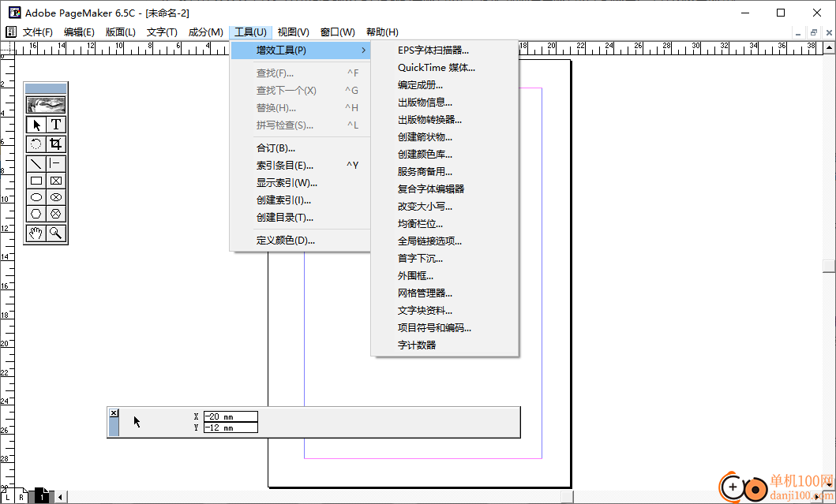Click the toolbox header picture
The image size is (836, 504).
click(46, 104)
